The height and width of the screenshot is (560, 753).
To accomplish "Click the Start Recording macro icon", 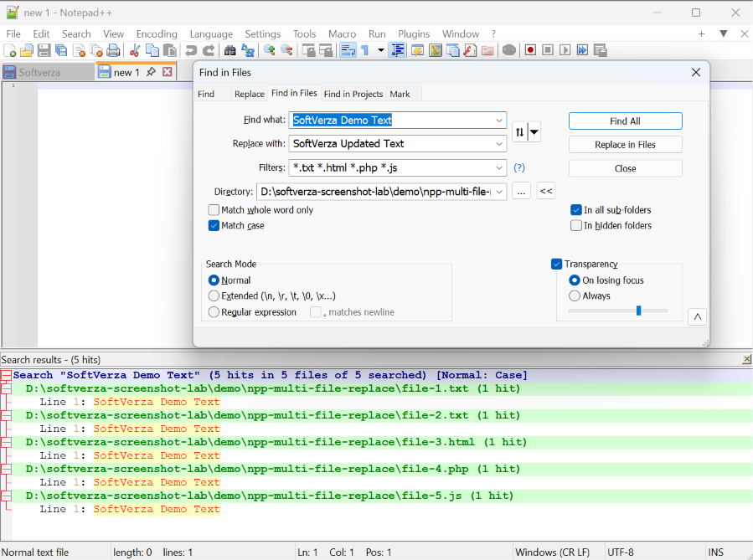I will (530, 50).
